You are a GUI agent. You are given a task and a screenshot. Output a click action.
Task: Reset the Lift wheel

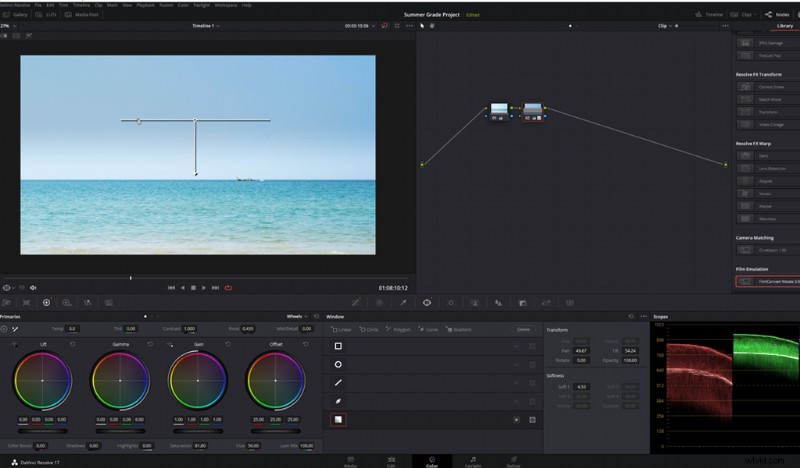point(72,344)
